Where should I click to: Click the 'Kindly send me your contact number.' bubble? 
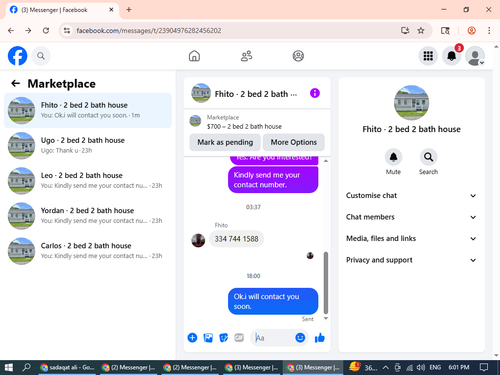pyautogui.click(x=273, y=180)
